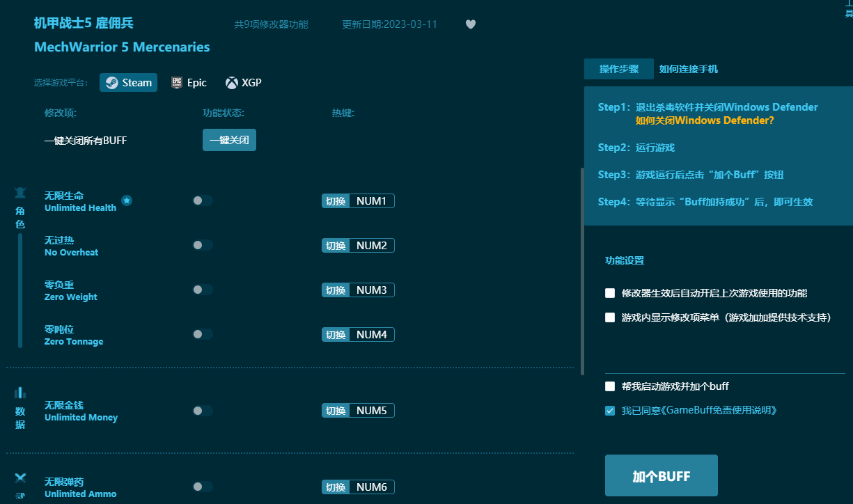The image size is (853, 504).
Task: Select the 角色 character category icon
Action: [x=20, y=192]
